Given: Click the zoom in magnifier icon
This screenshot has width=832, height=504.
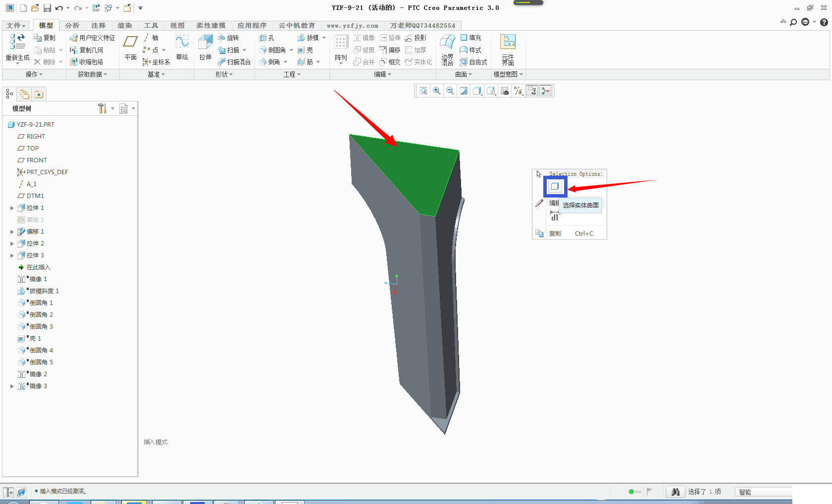Looking at the screenshot, I should pyautogui.click(x=437, y=91).
